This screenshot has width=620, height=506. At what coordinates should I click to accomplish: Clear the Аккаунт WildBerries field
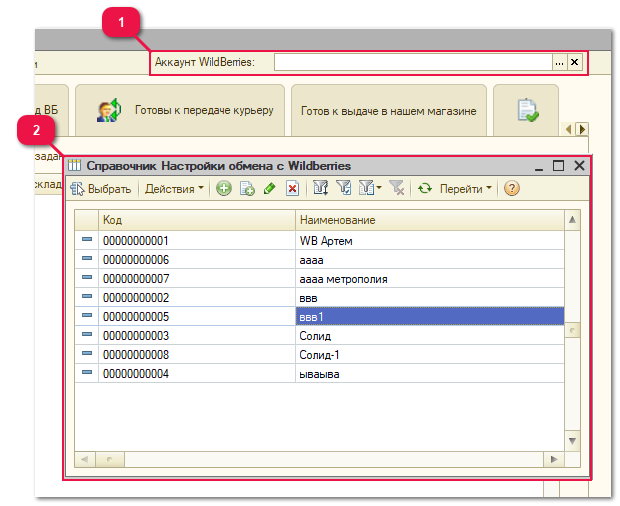575,62
